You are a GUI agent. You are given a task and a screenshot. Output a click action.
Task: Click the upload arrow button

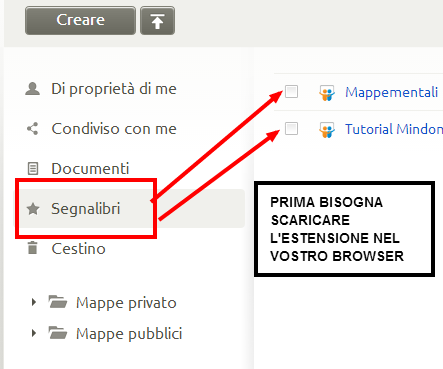[157, 20]
